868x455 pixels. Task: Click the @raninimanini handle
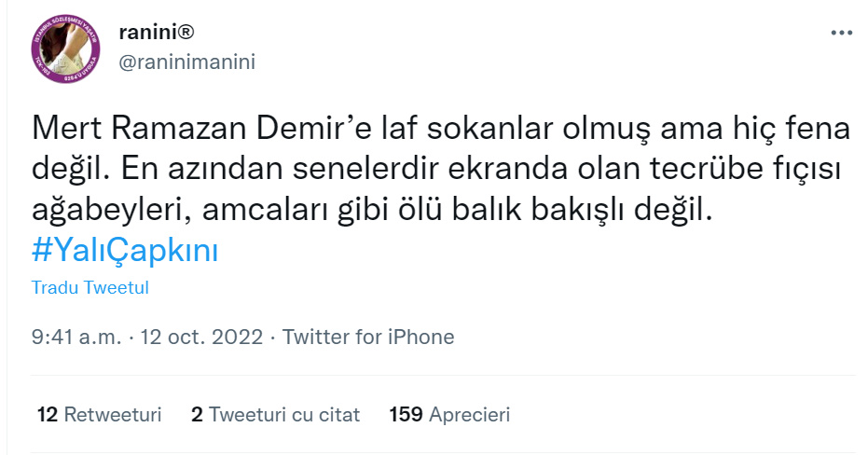pyautogui.click(x=186, y=62)
